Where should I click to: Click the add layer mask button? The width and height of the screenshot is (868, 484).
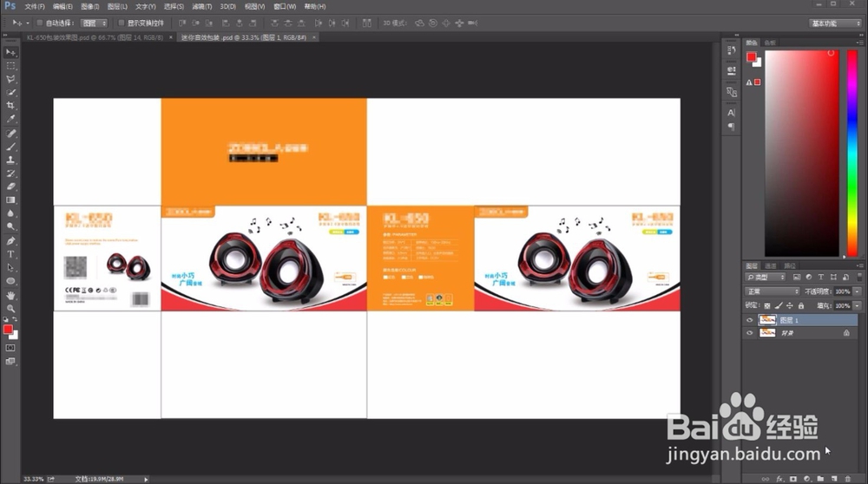coord(793,479)
